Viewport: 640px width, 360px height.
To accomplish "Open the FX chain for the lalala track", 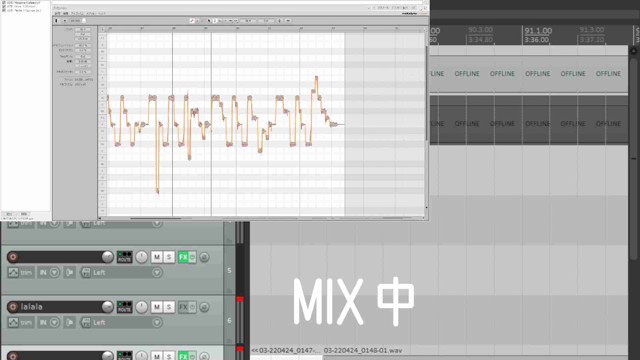I will (183, 307).
